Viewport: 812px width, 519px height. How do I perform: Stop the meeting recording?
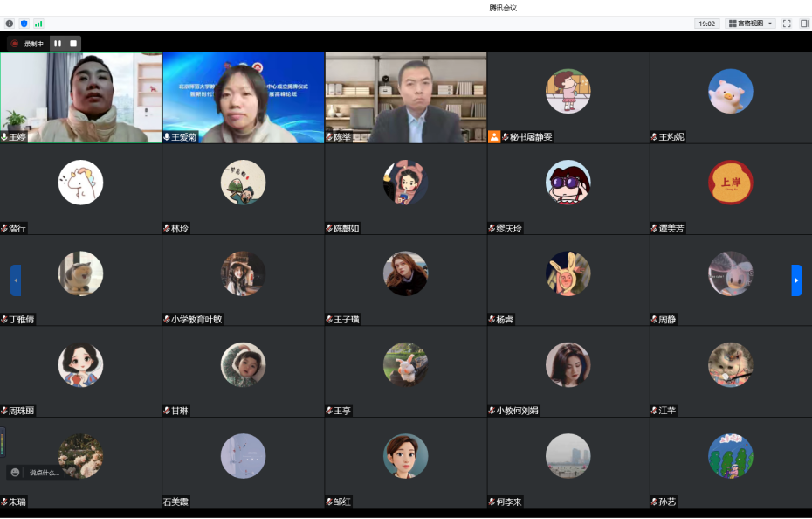point(73,43)
